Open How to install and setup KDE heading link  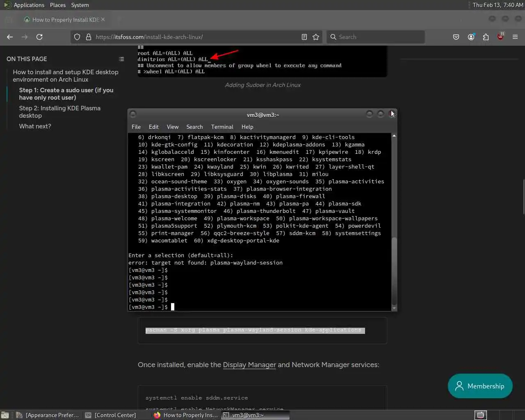coord(66,76)
